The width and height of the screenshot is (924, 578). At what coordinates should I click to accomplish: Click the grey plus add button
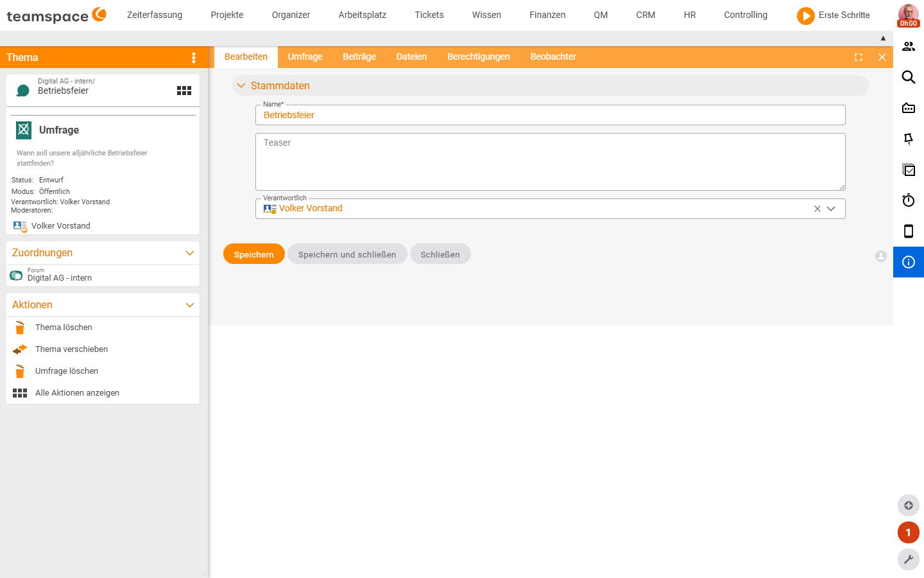tap(909, 505)
